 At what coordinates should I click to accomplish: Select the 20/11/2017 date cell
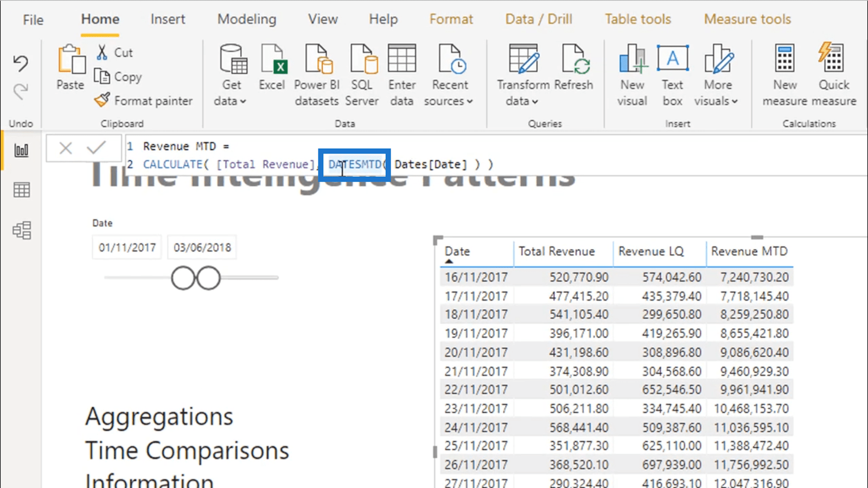[476, 352]
